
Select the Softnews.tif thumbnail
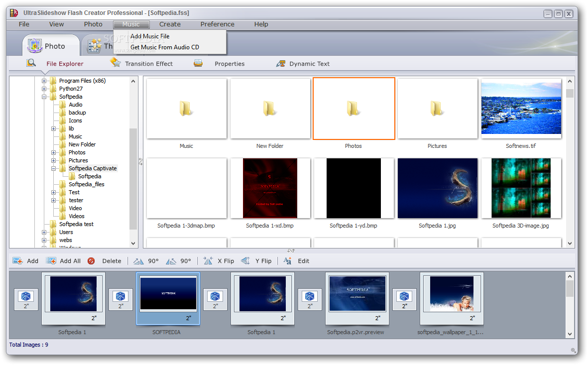pos(521,109)
